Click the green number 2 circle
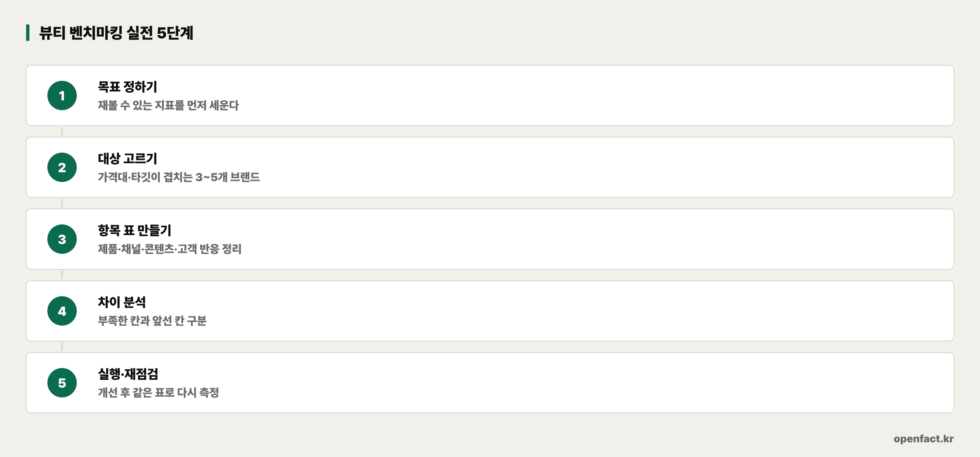This screenshot has width=980, height=457. [x=62, y=167]
